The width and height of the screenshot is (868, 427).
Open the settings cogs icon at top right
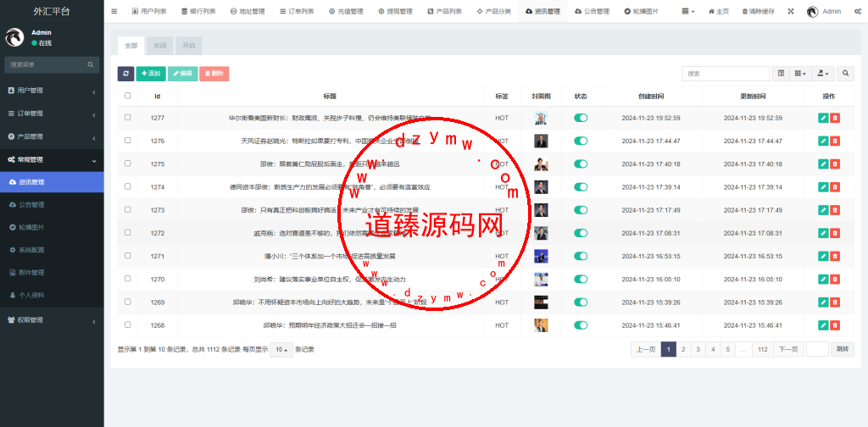[x=858, y=11]
